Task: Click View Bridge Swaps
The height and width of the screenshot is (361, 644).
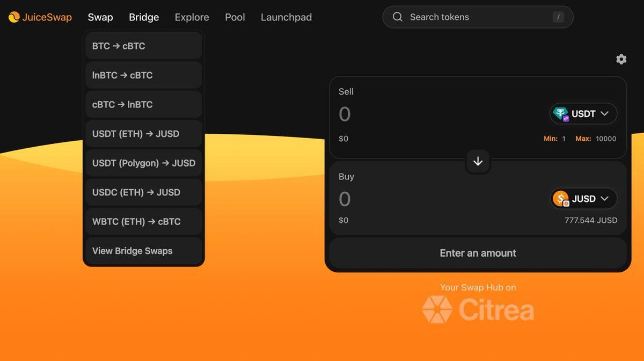Action: pos(144,251)
